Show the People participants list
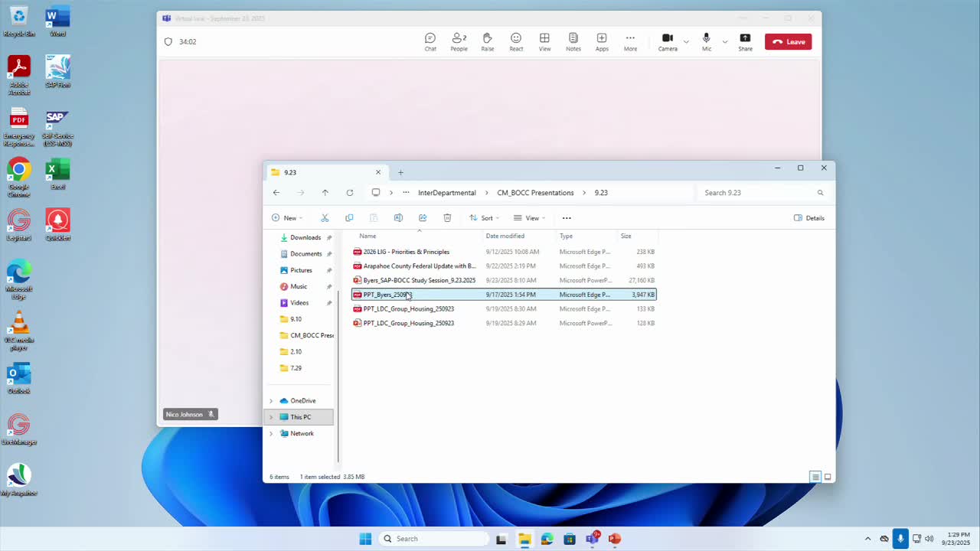Image resolution: width=980 pixels, height=551 pixels. click(x=459, y=42)
